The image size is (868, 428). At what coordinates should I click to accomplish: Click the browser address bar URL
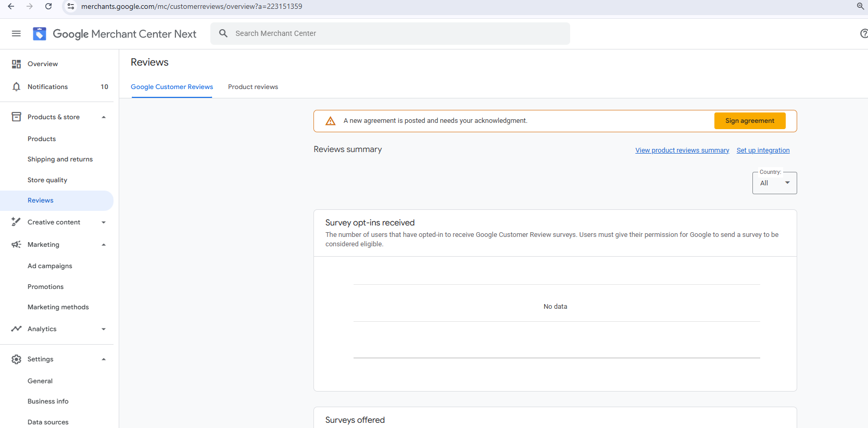[x=192, y=6]
